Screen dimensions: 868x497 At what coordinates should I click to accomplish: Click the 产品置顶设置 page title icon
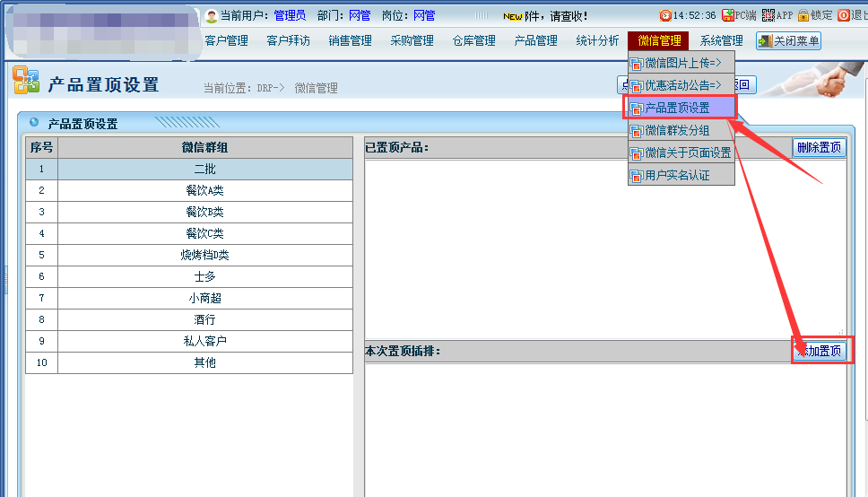click(26, 82)
